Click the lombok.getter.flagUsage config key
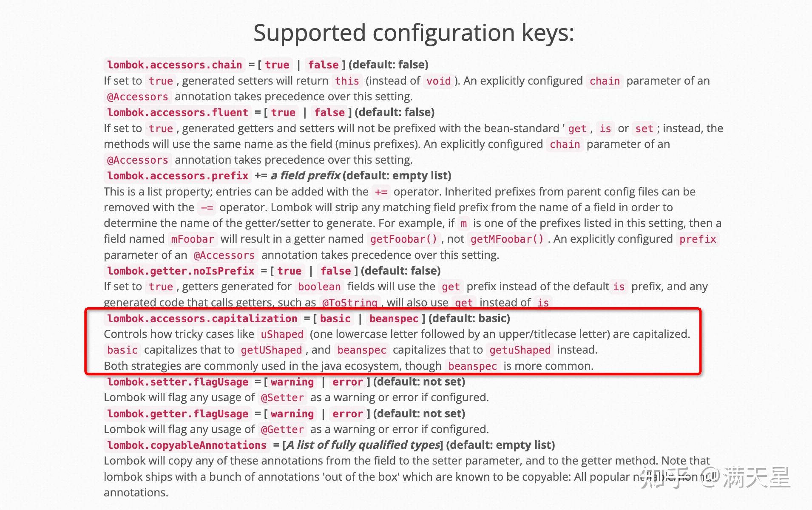 [x=178, y=414]
